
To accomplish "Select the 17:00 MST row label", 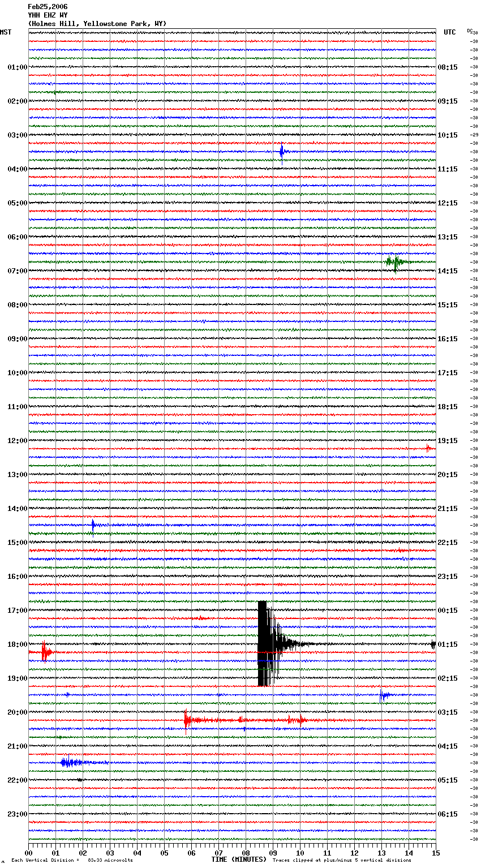I will pos(17,611).
